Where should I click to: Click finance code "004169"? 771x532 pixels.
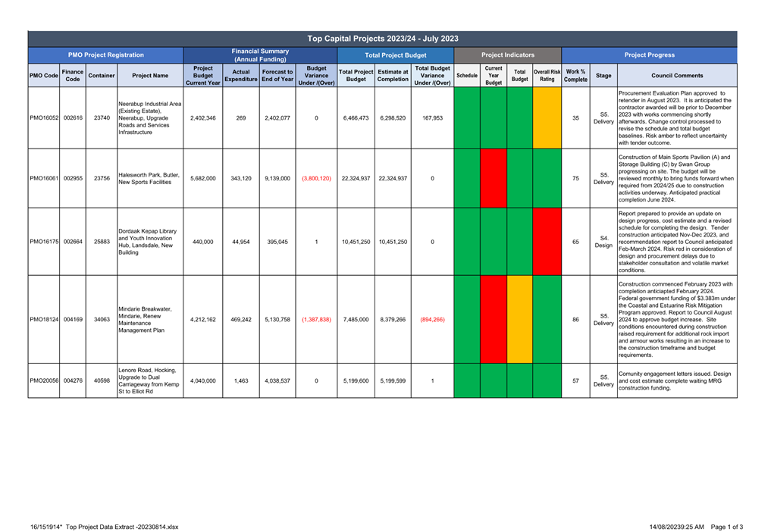click(73, 320)
